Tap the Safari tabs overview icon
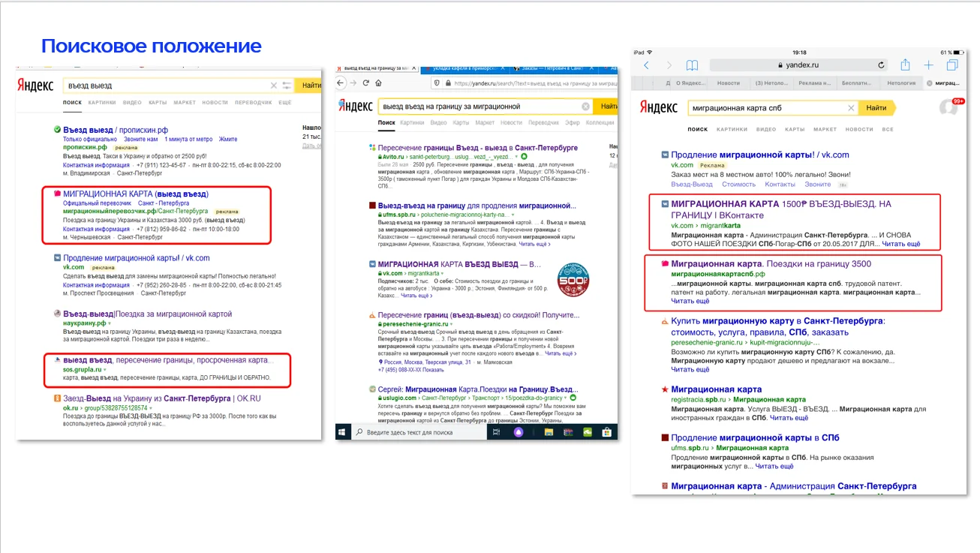Screen dimensions: 980x553 (x=952, y=65)
